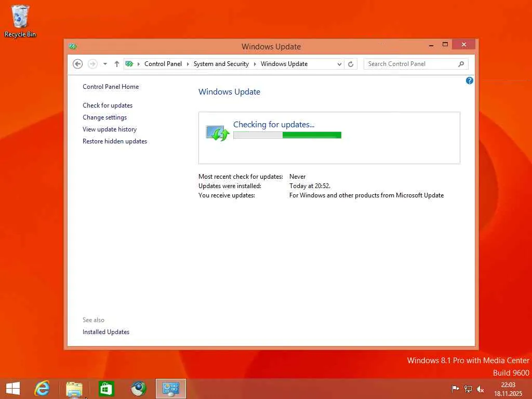This screenshot has width=532, height=399.
Task: Click the address bar Control Panel icon
Action: coord(129,64)
